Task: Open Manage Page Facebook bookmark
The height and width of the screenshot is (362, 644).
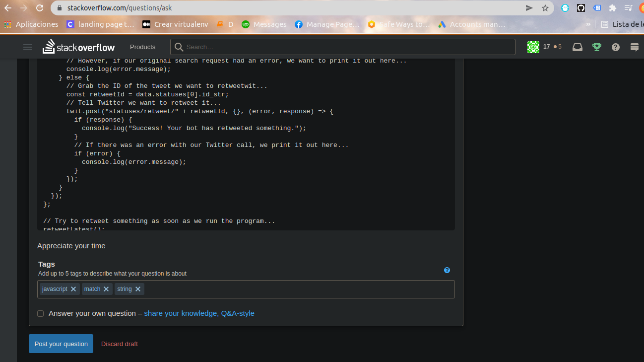Action: (327, 24)
